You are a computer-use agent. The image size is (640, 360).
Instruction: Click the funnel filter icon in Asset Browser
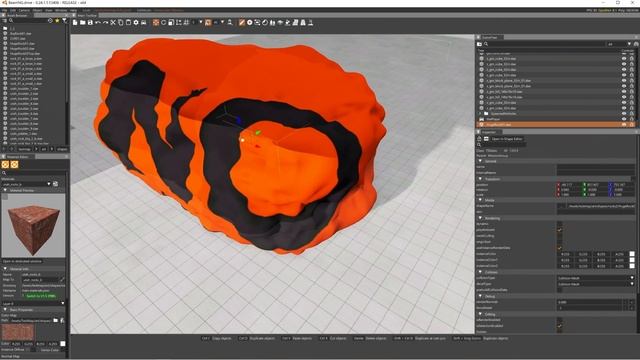(x=64, y=20)
